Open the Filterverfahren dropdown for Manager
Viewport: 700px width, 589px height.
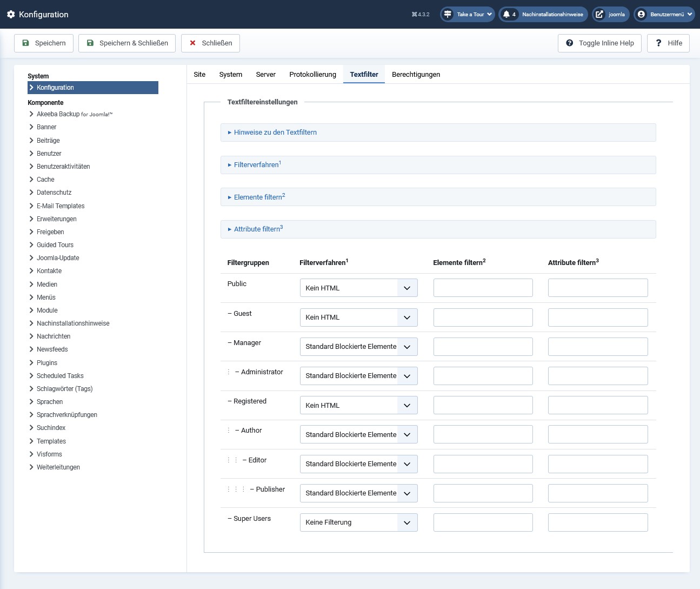[358, 347]
